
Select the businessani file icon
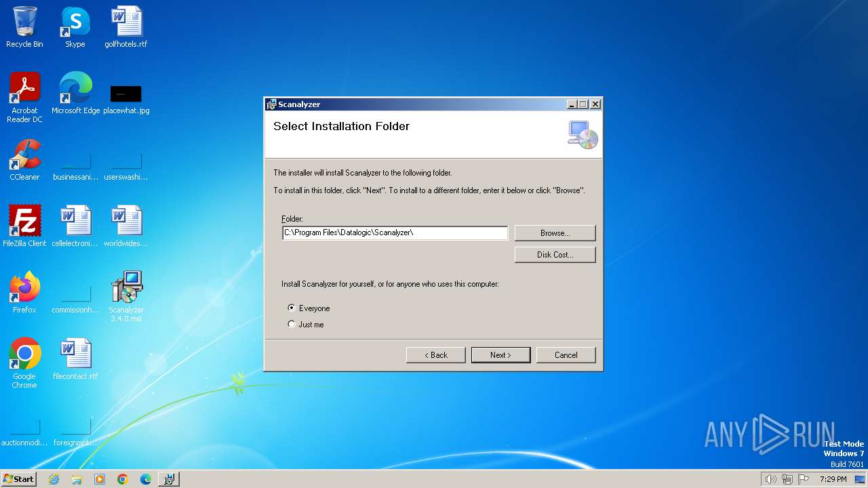click(75, 165)
